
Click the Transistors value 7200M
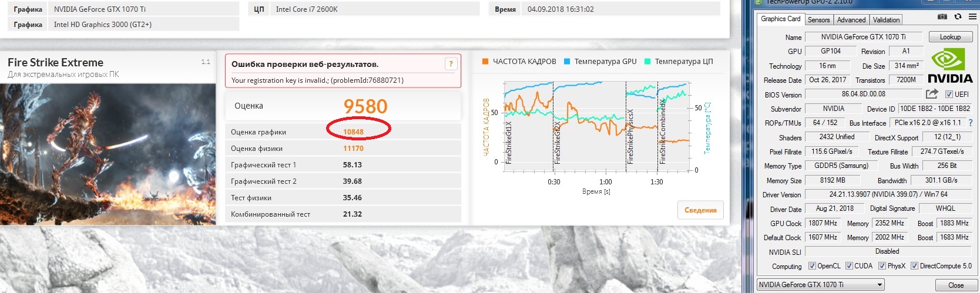coord(906,80)
